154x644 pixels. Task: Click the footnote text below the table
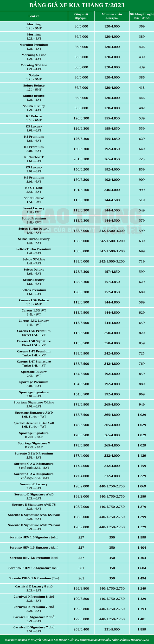pos(77,640)
